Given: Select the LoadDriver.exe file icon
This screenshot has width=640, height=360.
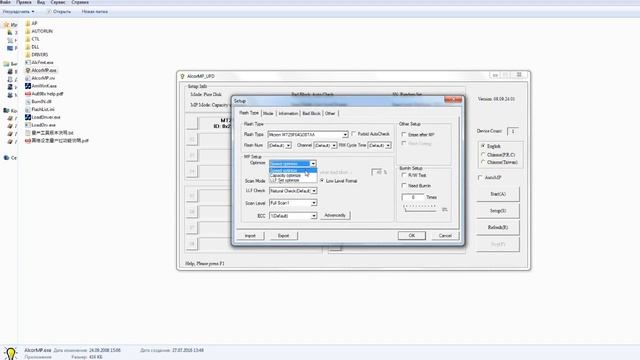Looking at the screenshot, I should click(28, 117).
